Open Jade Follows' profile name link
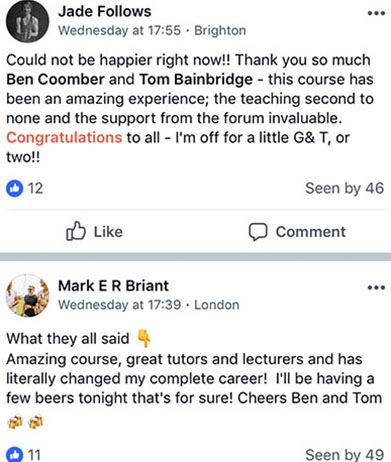 pyautogui.click(x=105, y=12)
